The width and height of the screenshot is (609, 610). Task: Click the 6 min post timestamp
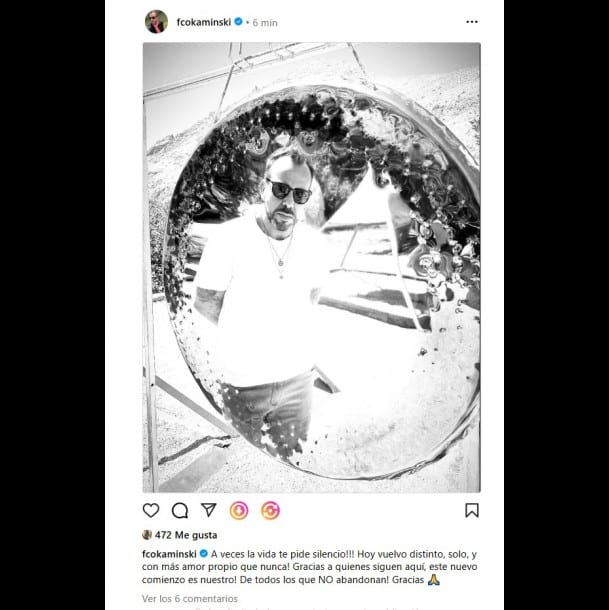click(265, 23)
